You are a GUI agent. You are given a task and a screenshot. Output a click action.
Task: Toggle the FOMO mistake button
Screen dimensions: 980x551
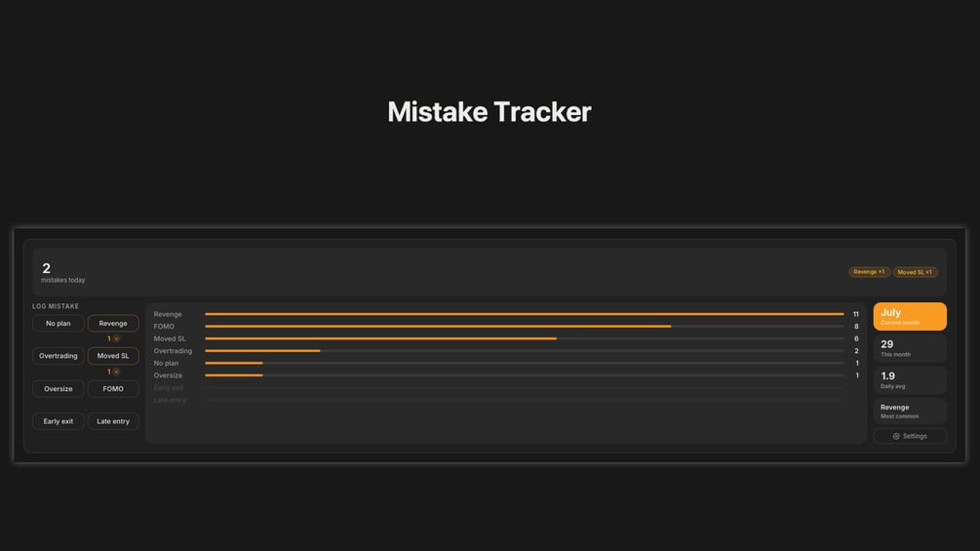(113, 388)
